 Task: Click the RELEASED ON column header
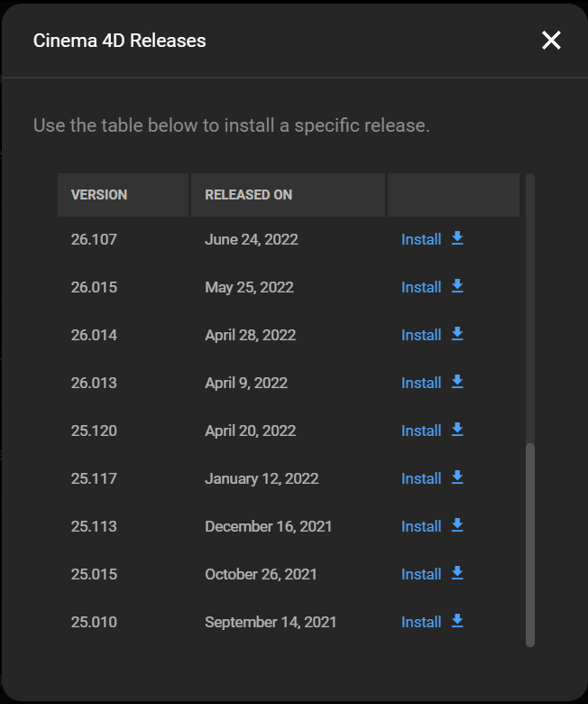pyautogui.click(x=288, y=195)
